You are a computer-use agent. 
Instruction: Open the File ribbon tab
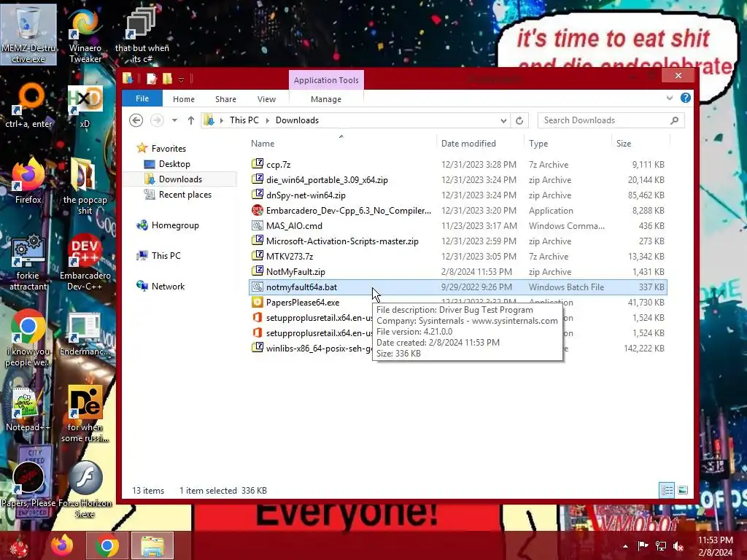click(x=142, y=98)
